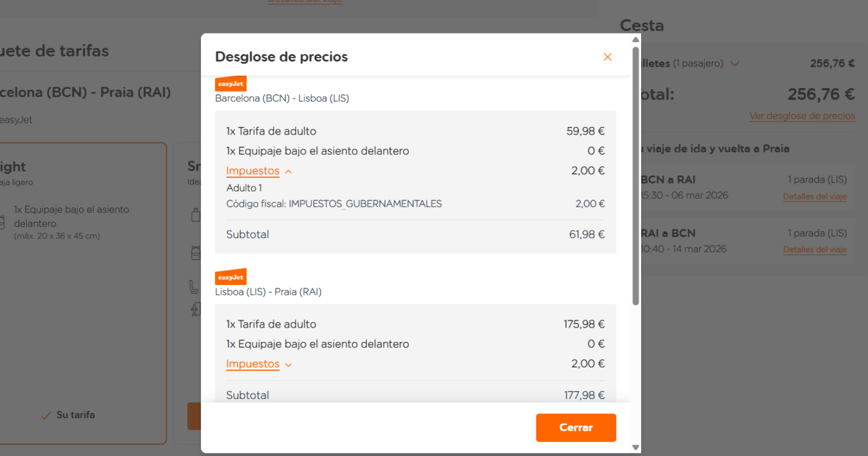868x456 pixels.
Task: Click the dialog scrollbar up arrow
Action: (x=635, y=40)
